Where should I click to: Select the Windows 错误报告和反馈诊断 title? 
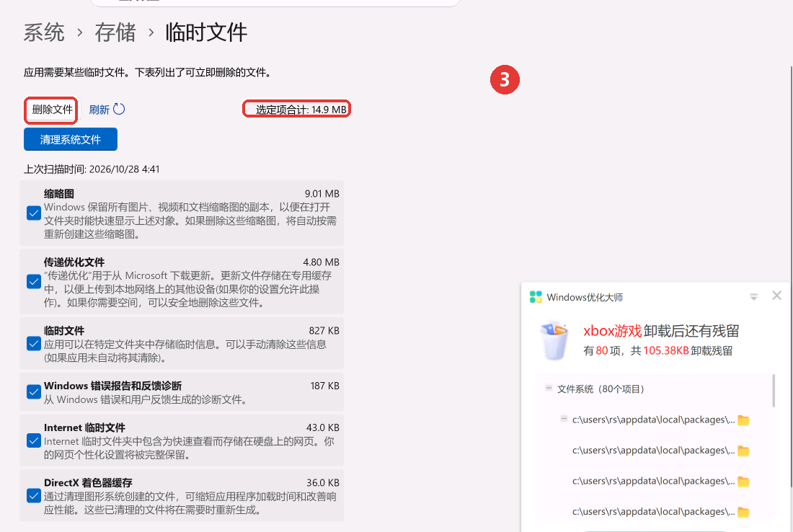[112, 386]
